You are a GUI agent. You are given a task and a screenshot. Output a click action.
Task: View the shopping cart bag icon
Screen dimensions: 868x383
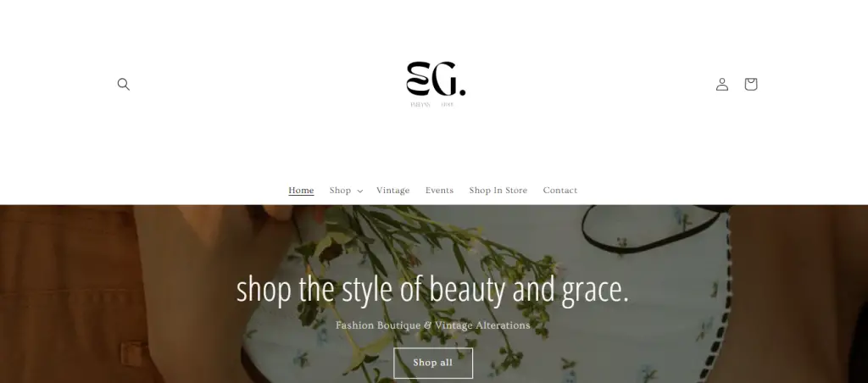(x=751, y=84)
